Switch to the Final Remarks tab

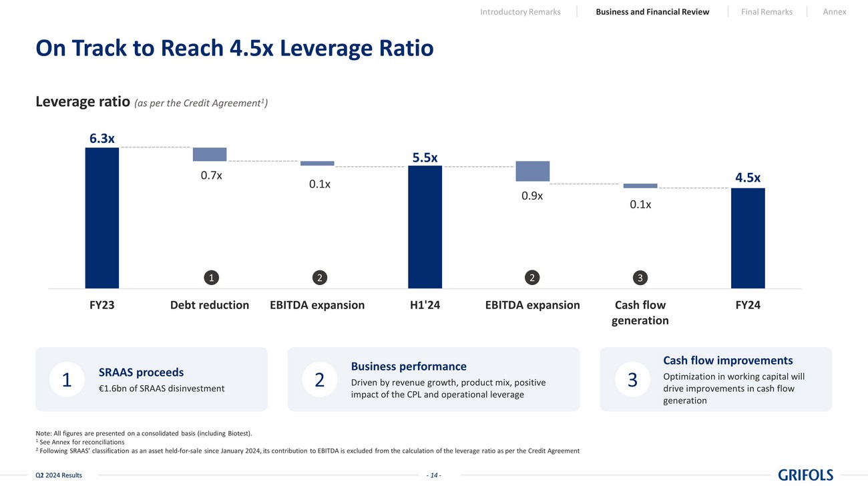coord(767,12)
